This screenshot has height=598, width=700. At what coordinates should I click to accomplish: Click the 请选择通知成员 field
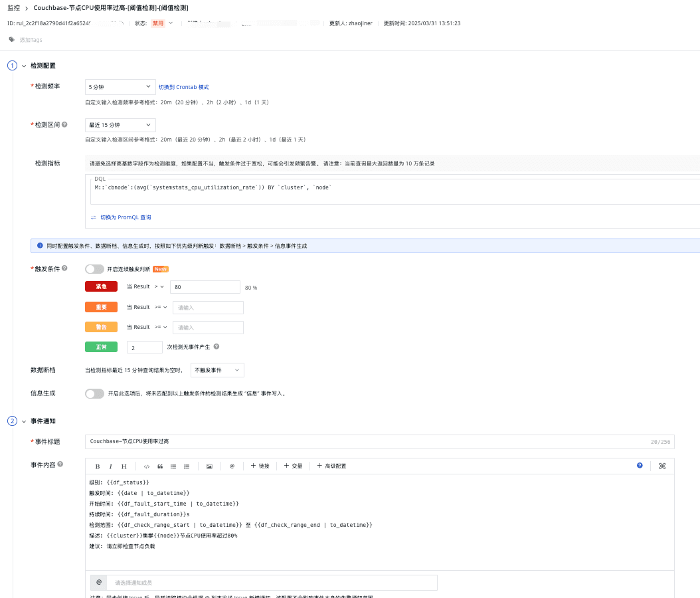pyautogui.click(x=272, y=582)
